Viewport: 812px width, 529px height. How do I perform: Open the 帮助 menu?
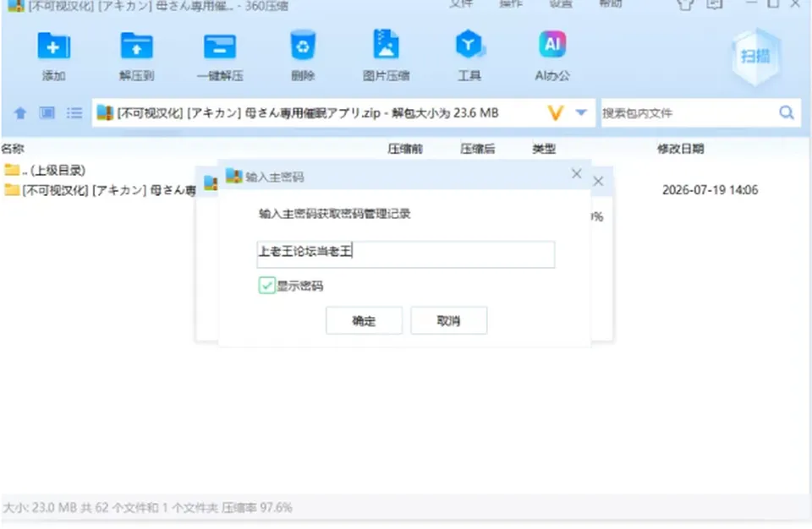tap(611, 4)
